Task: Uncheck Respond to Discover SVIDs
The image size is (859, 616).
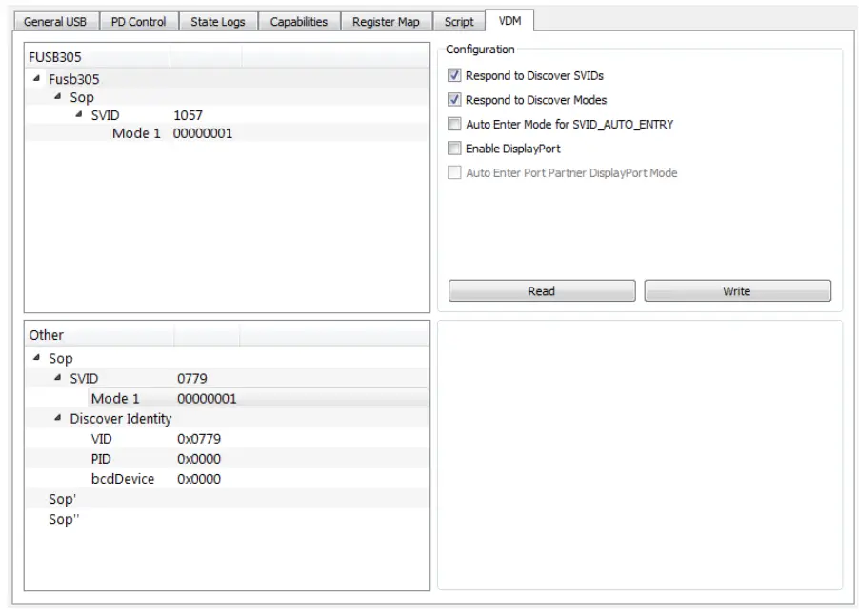Action: 454,75
